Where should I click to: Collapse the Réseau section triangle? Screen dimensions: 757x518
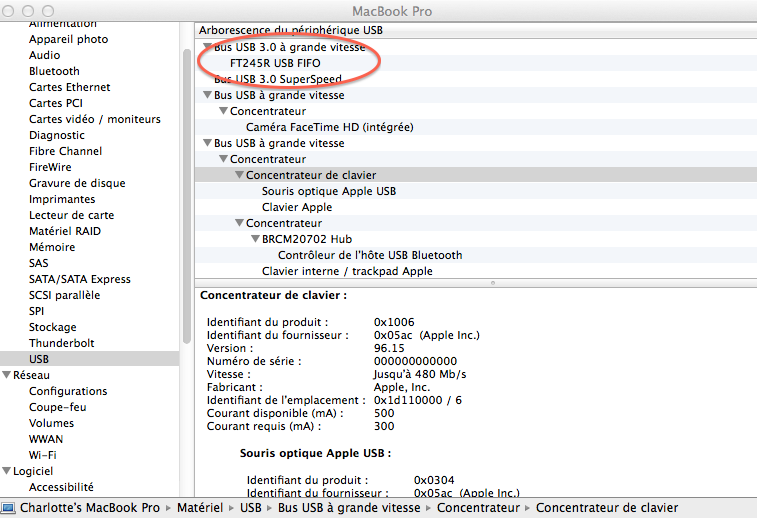tap(7, 375)
